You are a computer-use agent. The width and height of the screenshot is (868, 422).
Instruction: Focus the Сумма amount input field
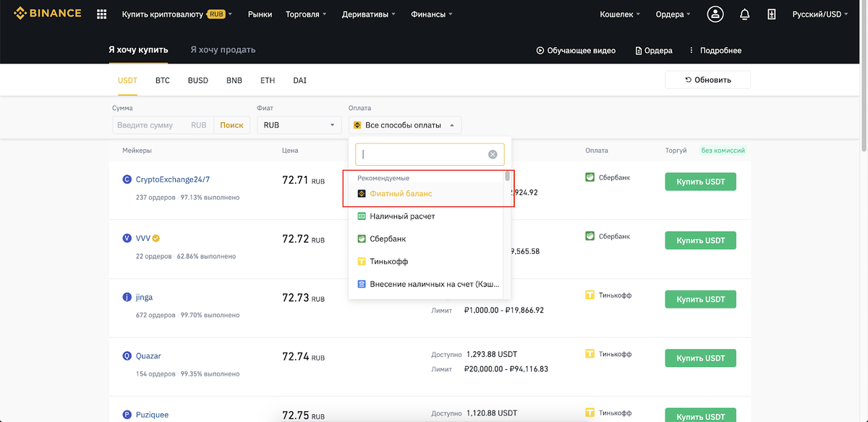click(x=163, y=125)
